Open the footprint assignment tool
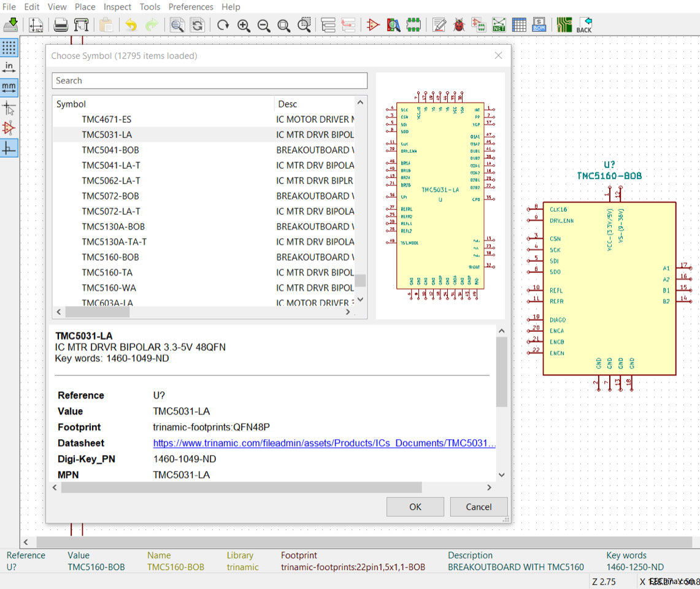700x589 pixels. pyautogui.click(x=479, y=25)
